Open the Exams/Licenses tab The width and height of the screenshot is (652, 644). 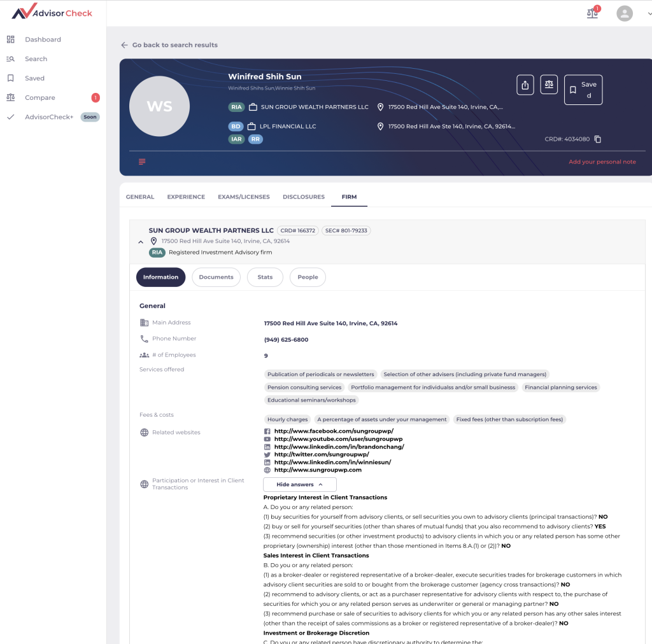coord(244,197)
